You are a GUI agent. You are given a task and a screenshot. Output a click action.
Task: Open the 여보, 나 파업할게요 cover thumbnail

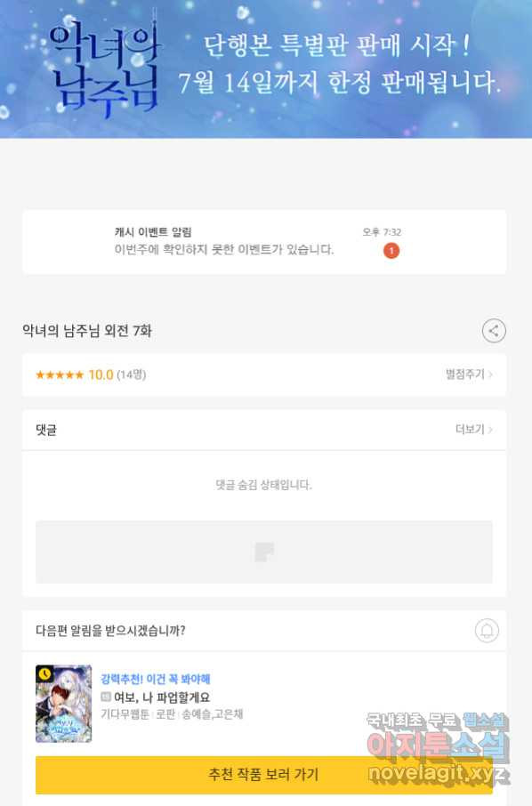pos(64,703)
